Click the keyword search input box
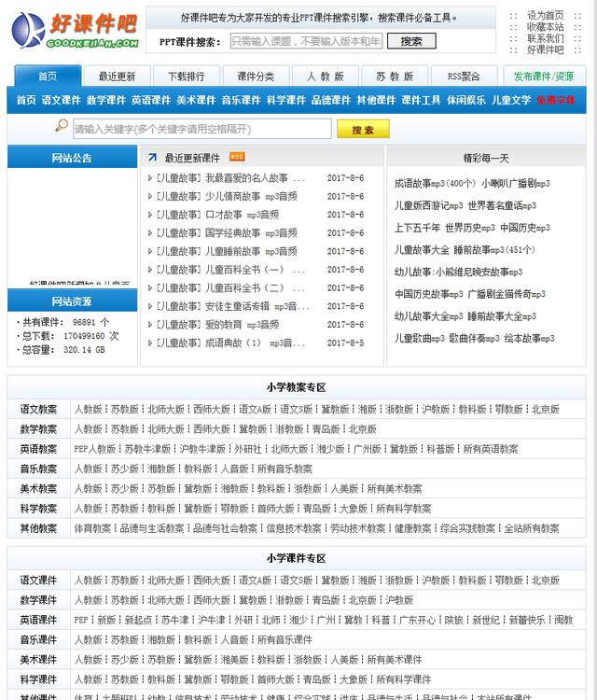 (202, 129)
